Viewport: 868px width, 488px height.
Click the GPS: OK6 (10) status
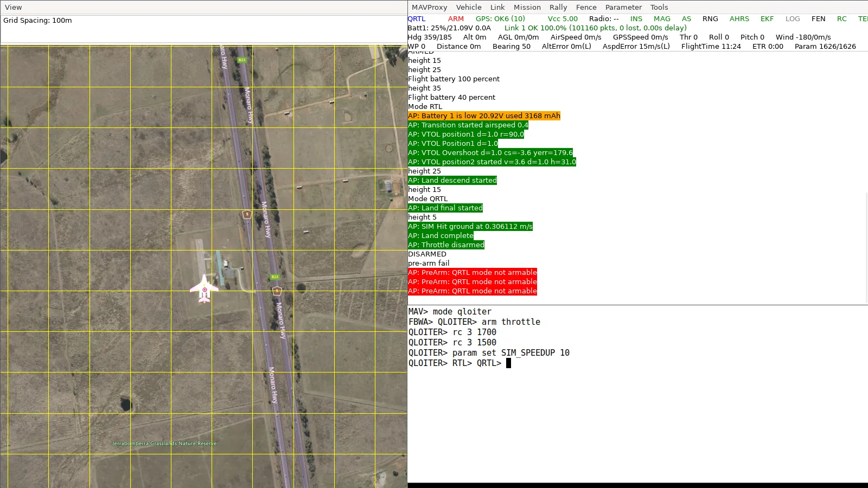[x=500, y=18]
